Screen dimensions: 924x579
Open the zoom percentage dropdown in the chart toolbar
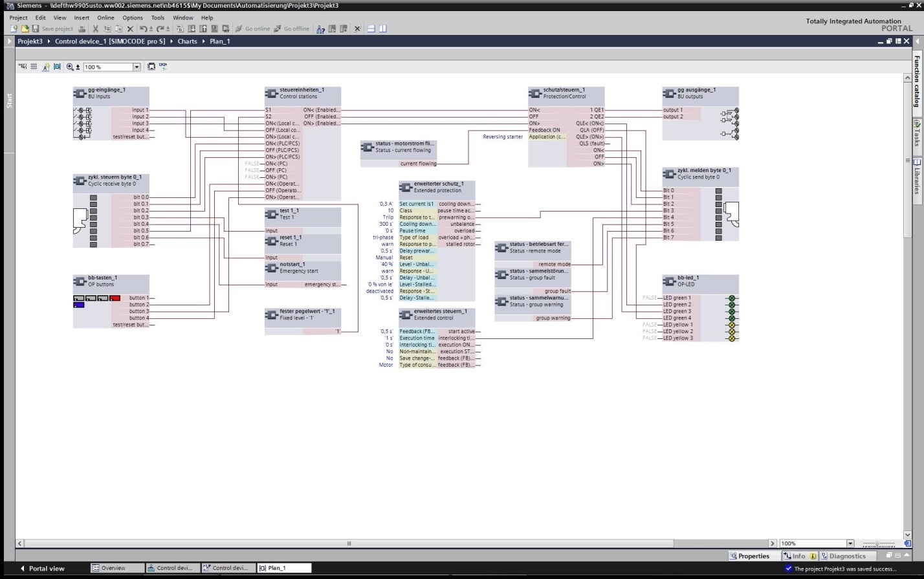(137, 67)
